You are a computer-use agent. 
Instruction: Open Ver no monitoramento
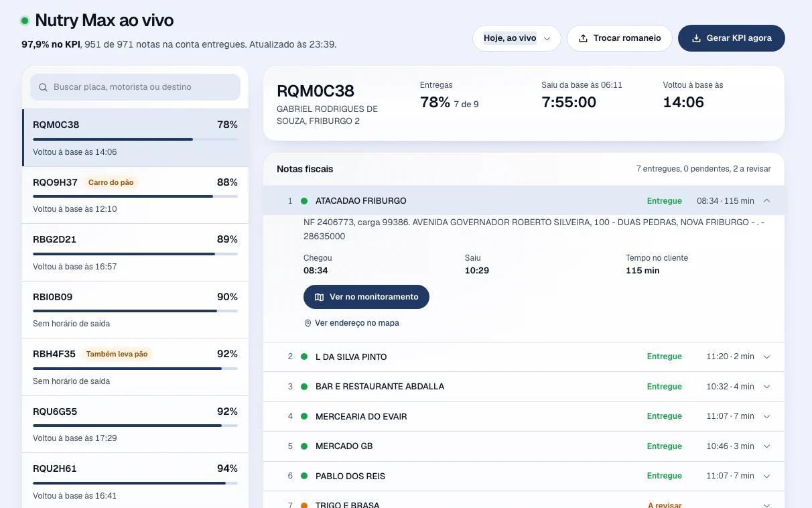pyautogui.click(x=366, y=297)
